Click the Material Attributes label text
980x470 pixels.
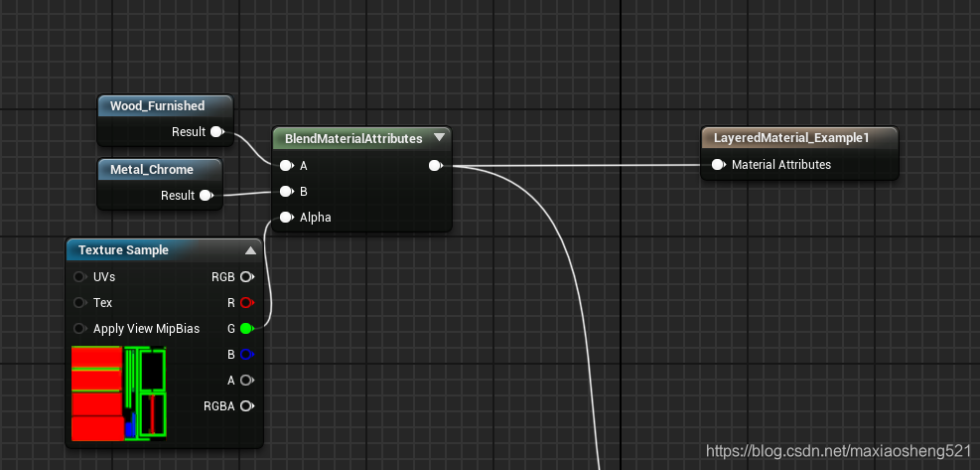point(781,165)
